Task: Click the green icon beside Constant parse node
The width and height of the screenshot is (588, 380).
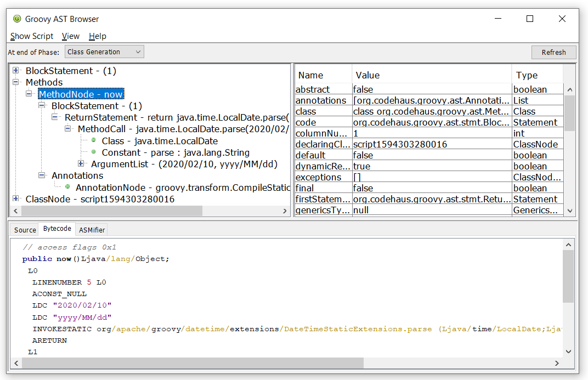Action: [93, 152]
